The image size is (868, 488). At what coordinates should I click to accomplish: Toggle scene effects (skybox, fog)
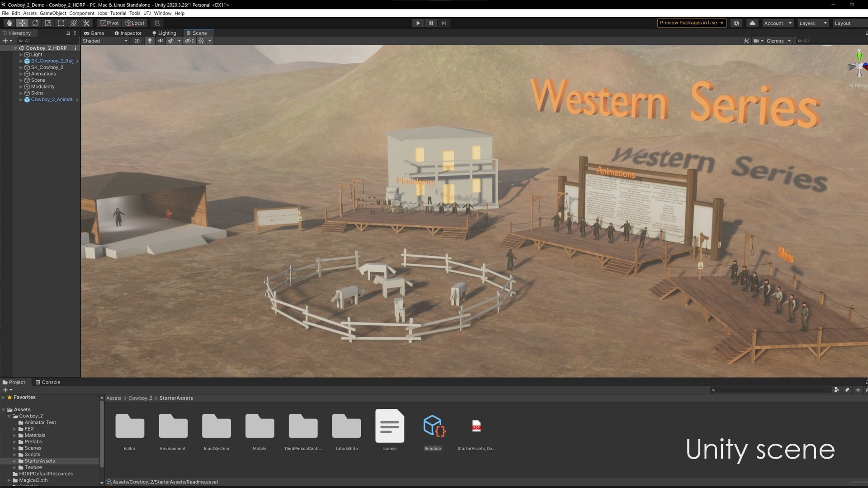pos(170,41)
